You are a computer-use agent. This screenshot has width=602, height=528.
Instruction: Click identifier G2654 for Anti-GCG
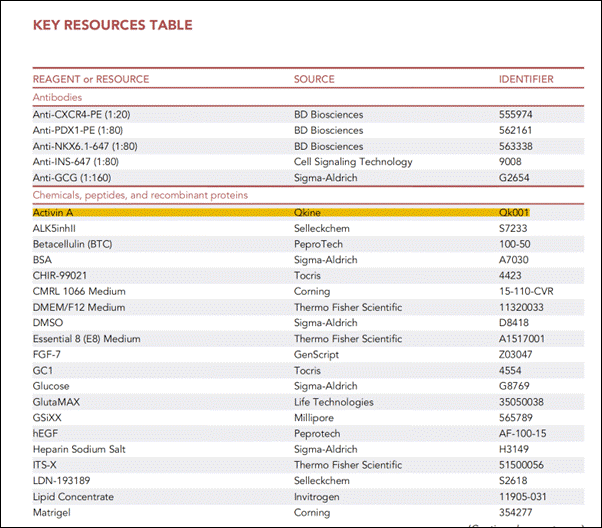point(514,178)
